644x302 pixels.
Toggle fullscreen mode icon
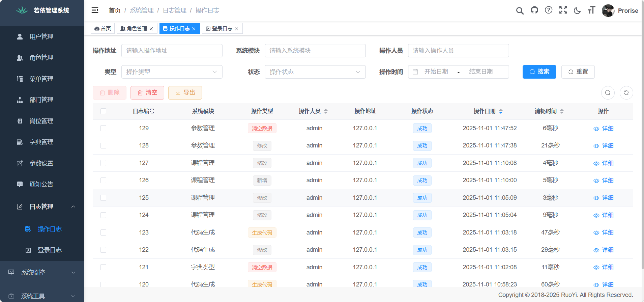[563, 10]
